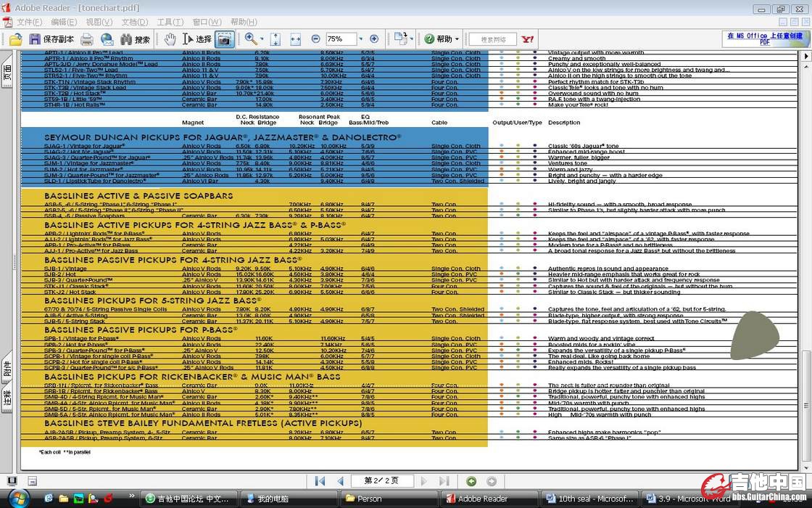Open the rotate pages dropdown arrow
812x508 pixels.
click(x=412, y=39)
